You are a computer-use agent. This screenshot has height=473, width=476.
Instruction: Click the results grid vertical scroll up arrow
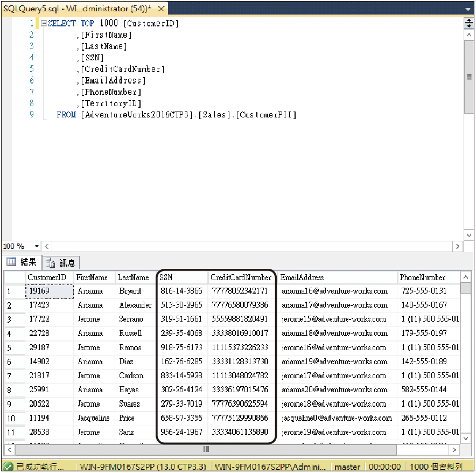pos(465,277)
